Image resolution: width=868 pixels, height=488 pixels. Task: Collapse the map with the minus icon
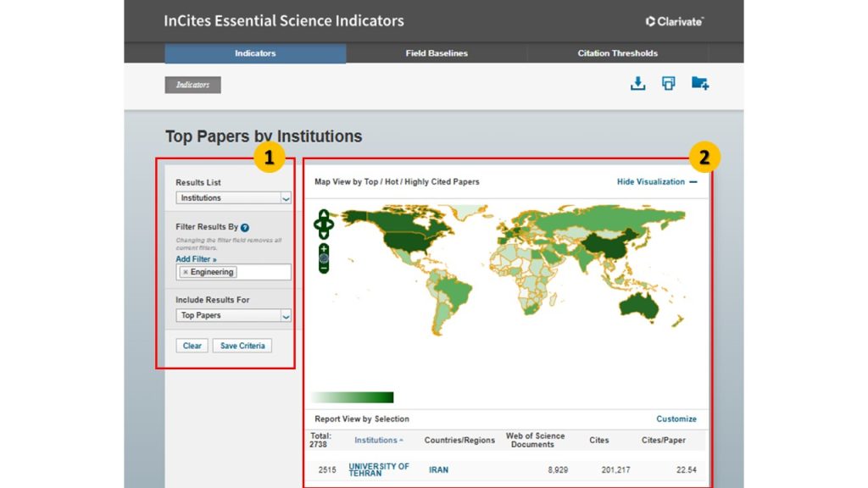[x=693, y=182]
